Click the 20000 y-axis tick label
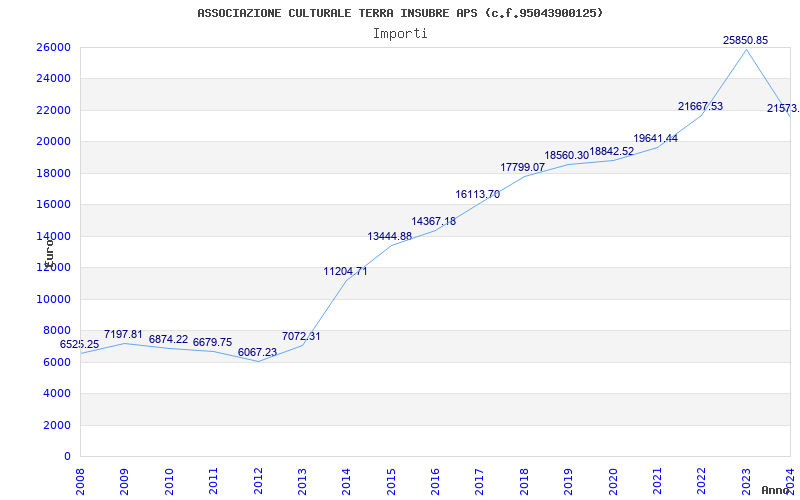This screenshot has height=500, width=800. click(x=53, y=141)
